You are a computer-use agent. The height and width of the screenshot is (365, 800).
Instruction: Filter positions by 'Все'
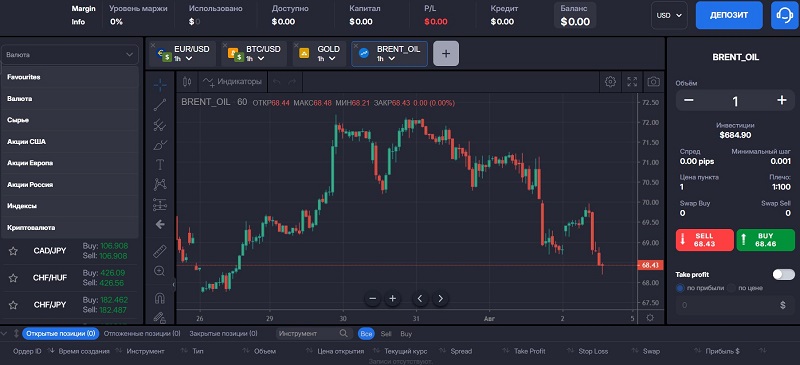click(x=366, y=334)
